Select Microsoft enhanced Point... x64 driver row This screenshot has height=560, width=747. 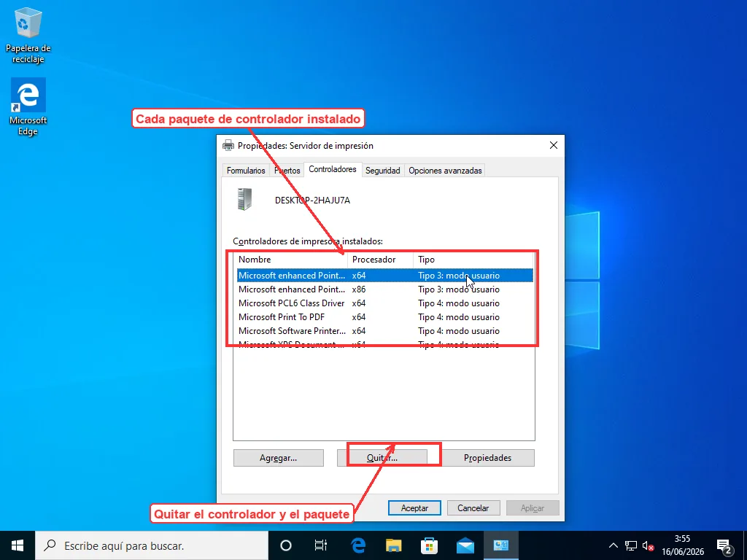pos(385,275)
